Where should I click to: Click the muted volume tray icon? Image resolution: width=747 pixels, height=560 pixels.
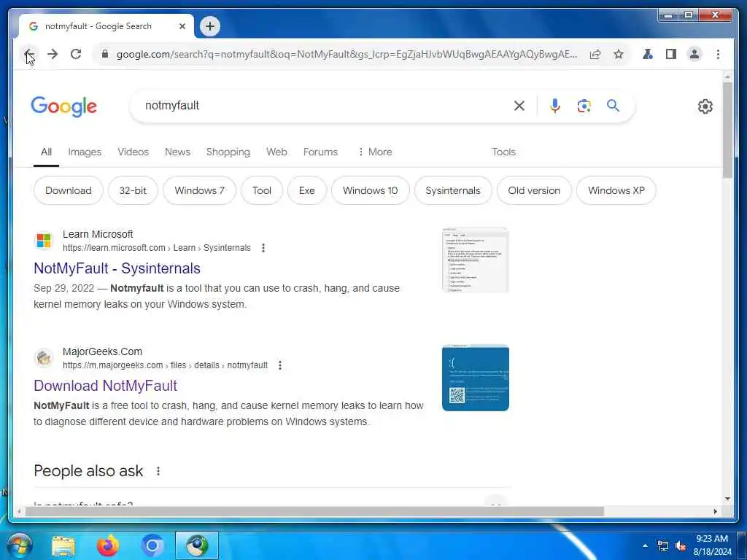[681, 546]
